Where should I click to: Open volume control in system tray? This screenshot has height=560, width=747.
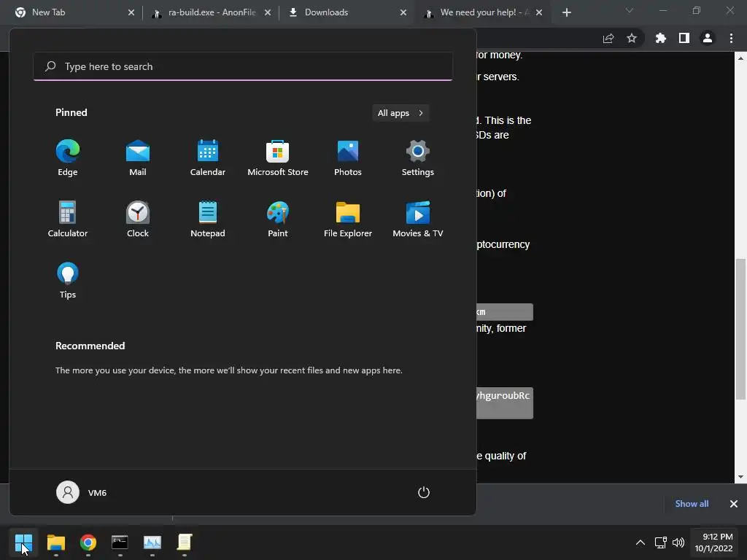678,542
